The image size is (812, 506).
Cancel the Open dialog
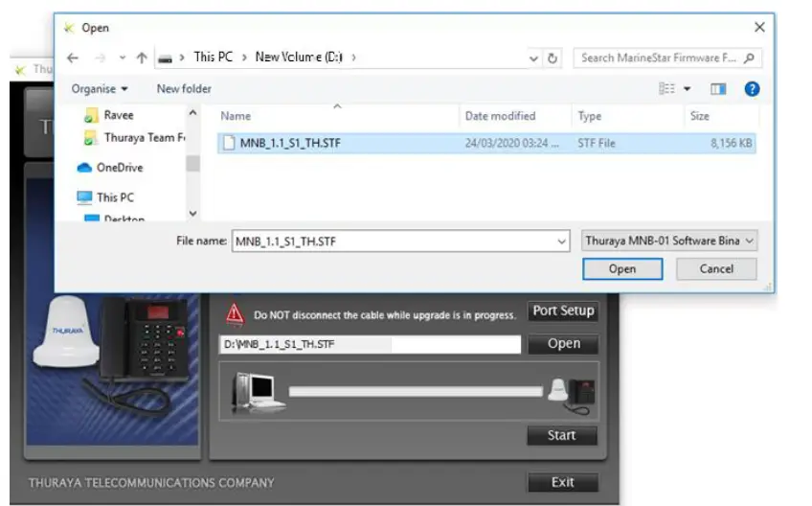click(x=716, y=269)
